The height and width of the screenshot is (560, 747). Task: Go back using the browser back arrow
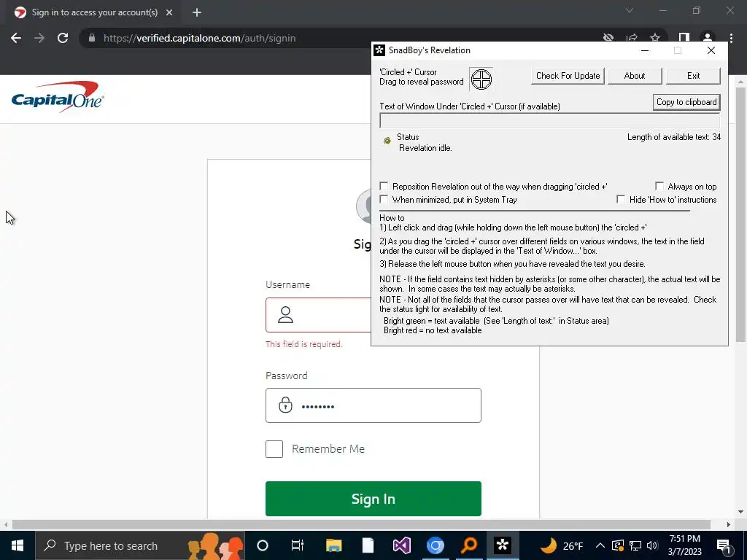[16, 38]
